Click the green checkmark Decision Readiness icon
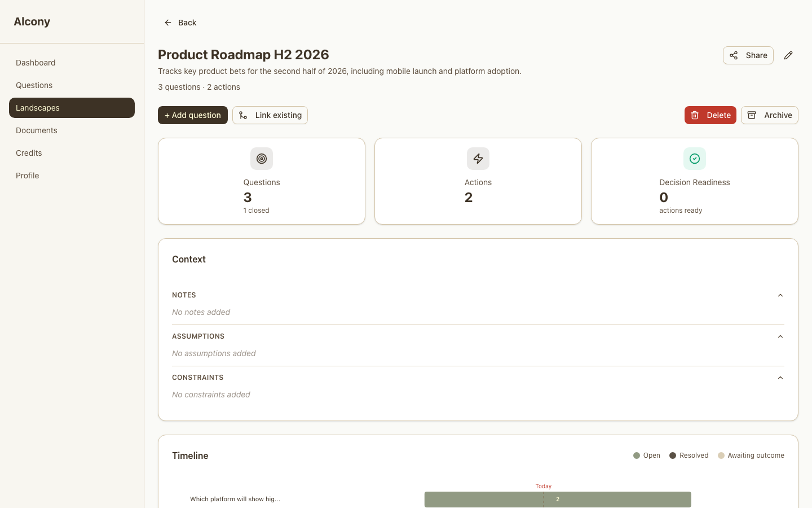Viewport: 812px width, 508px height. coord(695,159)
